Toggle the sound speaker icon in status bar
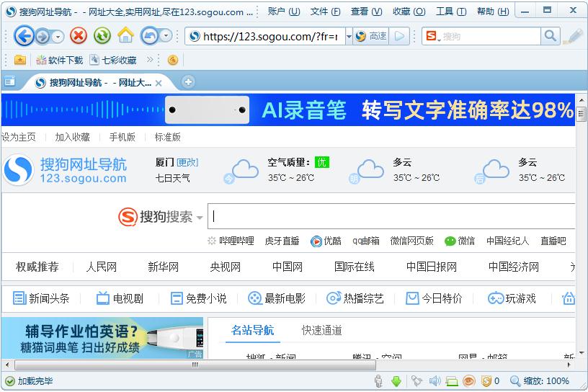 pos(435,381)
